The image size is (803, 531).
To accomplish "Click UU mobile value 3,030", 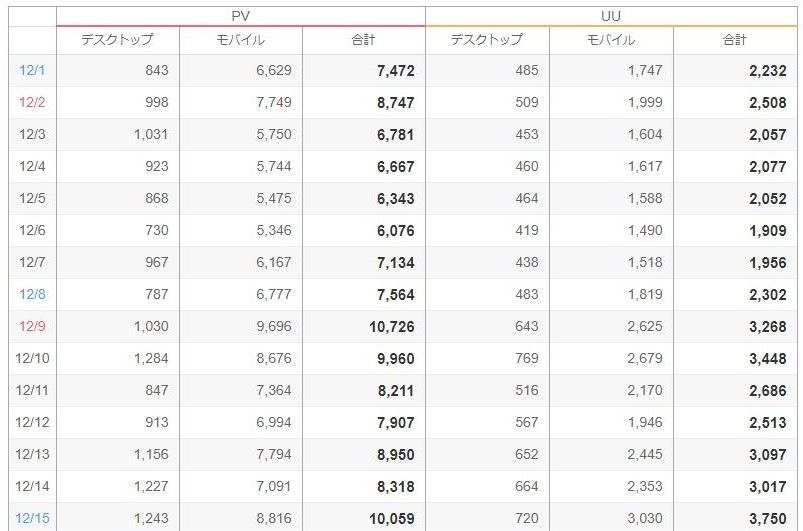I will coord(644,519).
